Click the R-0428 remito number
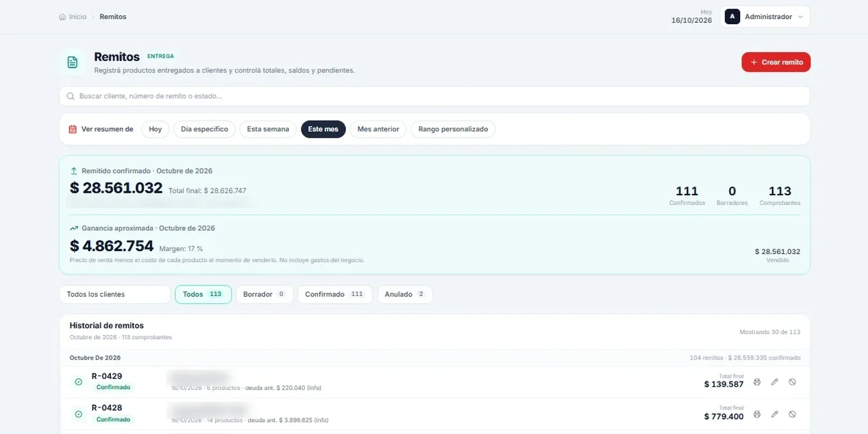The height and width of the screenshot is (434, 868). coord(107,408)
